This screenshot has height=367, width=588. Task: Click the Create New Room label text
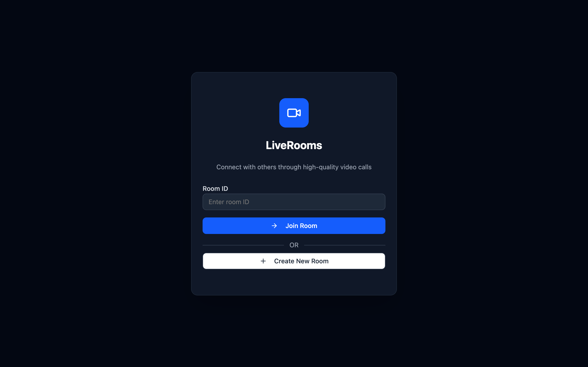tap(301, 261)
